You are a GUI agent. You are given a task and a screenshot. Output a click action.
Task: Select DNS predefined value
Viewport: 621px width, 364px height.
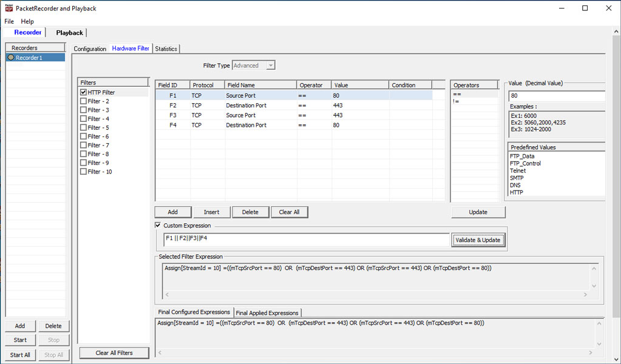click(x=515, y=185)
